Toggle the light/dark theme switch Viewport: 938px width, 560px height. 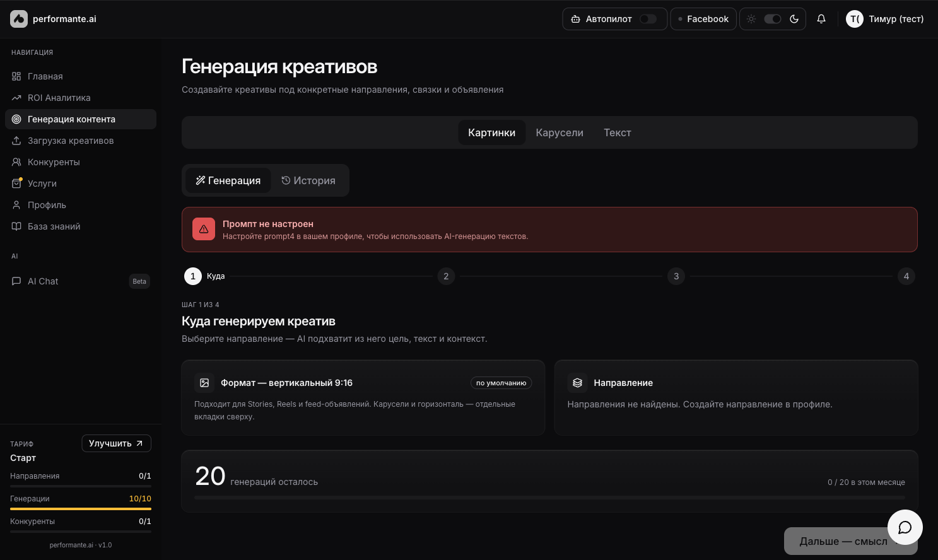[x=773, y=19]
